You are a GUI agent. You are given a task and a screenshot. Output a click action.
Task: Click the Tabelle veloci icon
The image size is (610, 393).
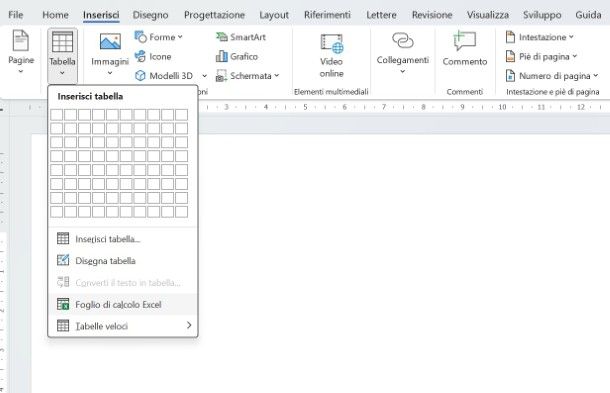pos(63,326)
